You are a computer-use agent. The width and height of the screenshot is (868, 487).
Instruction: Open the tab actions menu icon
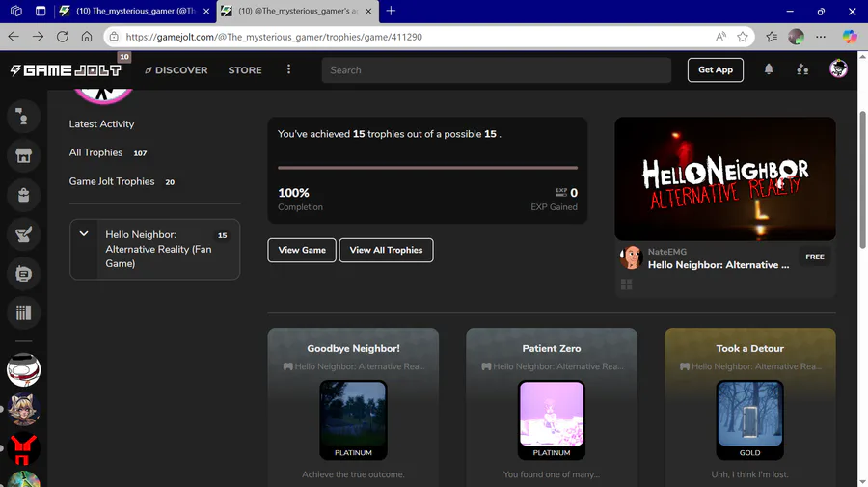point(41,11)
